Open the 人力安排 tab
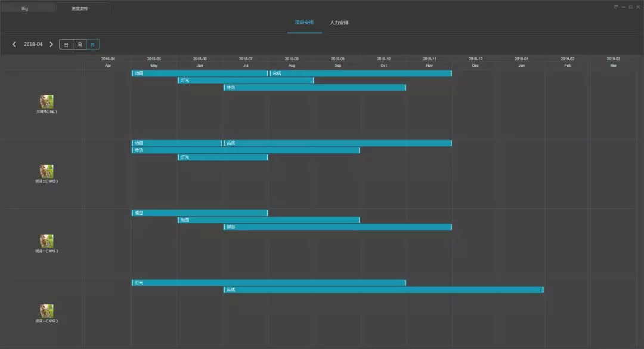This screenshot has width=644, height=349. pos(339,22)
